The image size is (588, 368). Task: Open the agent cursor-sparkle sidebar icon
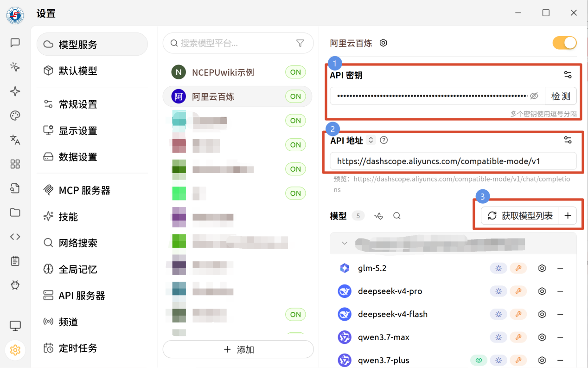tap(15, 67)
